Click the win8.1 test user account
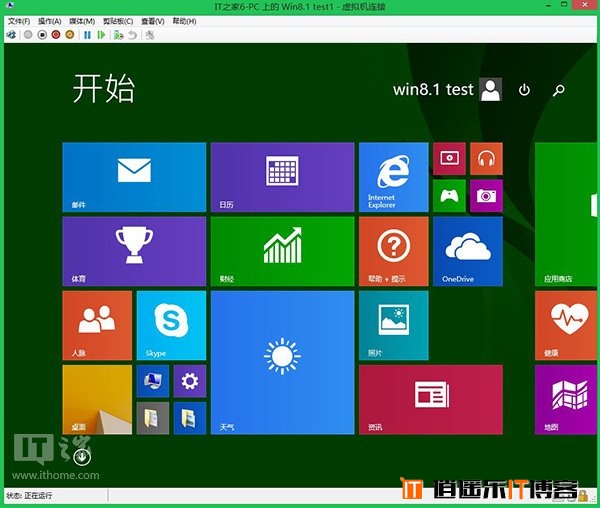 coord(447,90)
